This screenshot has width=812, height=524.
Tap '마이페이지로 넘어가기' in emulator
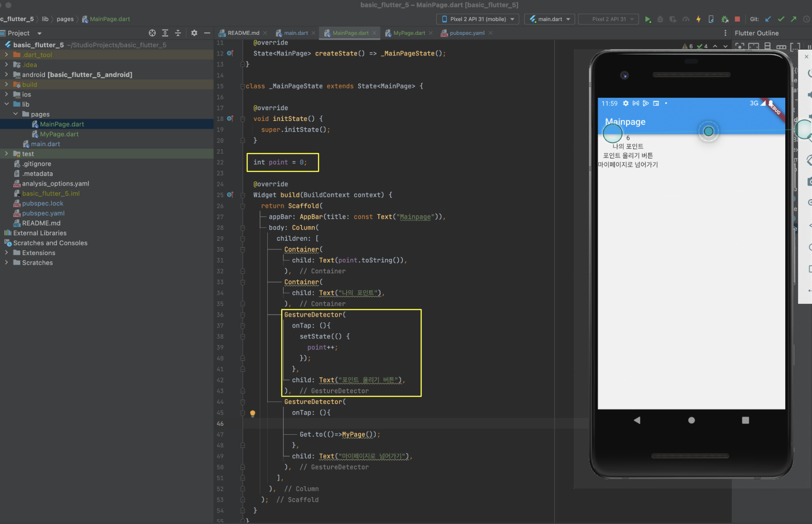point(628,164)
